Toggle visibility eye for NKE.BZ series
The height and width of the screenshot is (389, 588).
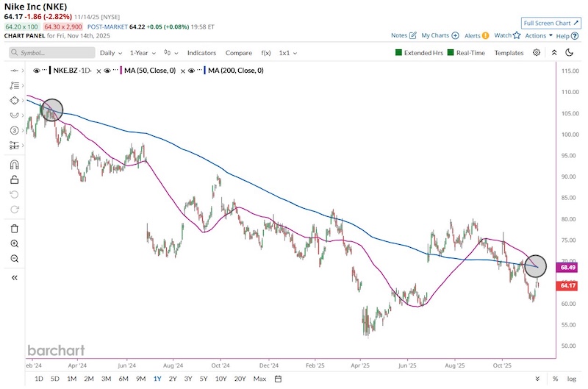[36, 71]
